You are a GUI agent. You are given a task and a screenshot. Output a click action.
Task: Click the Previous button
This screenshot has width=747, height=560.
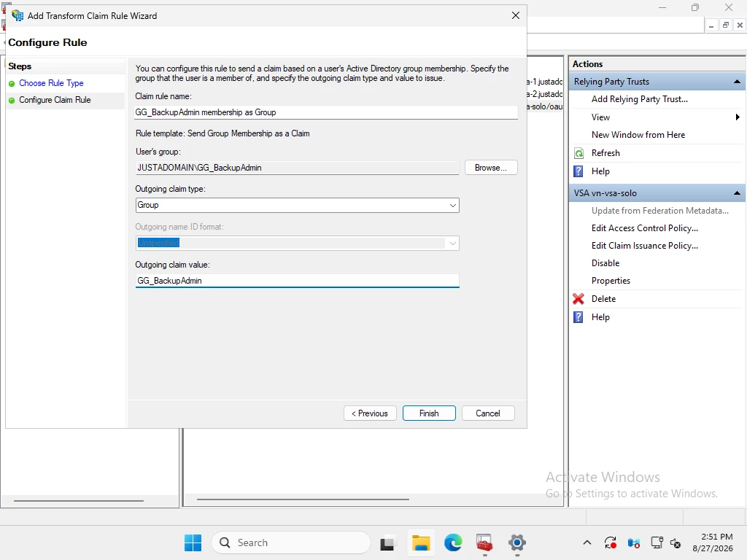click(370, 413)
